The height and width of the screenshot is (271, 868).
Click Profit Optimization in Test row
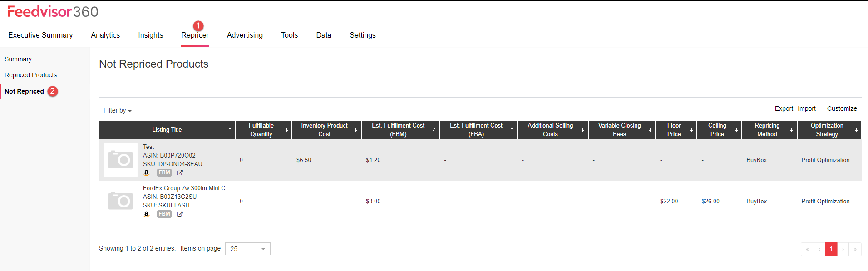click(825, 160)
